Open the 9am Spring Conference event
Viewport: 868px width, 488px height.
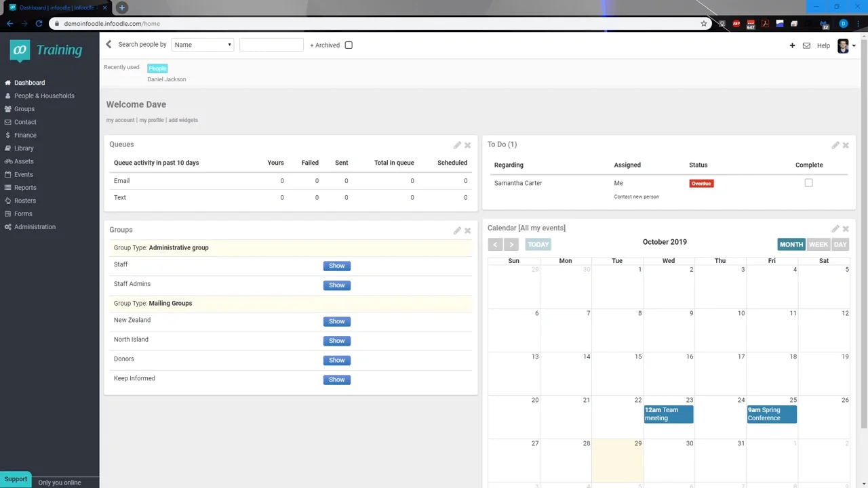click(772, 414)
